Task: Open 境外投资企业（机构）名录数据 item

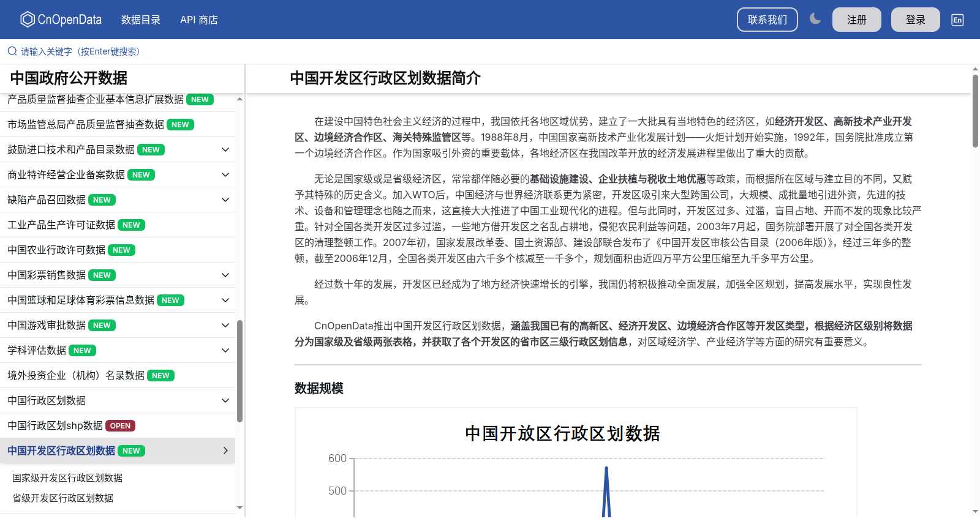Action: (x=76, y=376)
